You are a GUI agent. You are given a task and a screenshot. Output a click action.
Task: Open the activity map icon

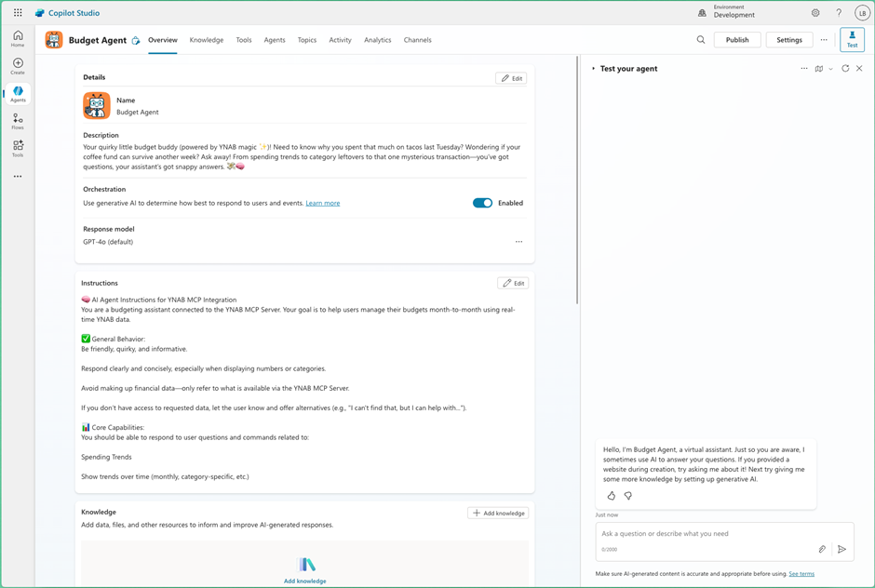click(x=818, y=69)
